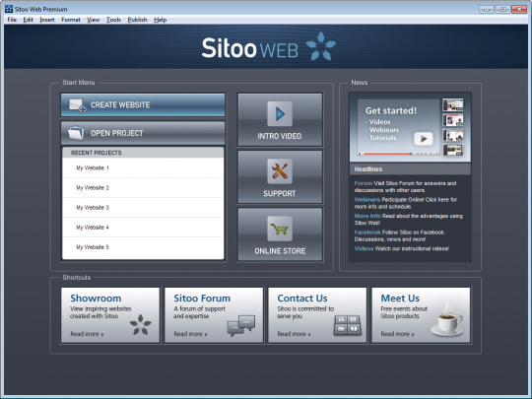Click the Intro Video play icon
This screenshot has width=532, height=399.
(x=280, y=113)
